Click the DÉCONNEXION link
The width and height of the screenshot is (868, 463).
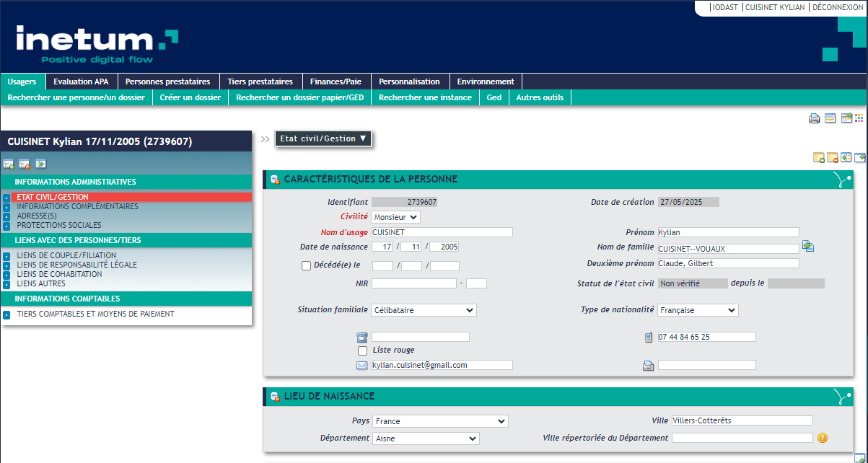point(837,7)
